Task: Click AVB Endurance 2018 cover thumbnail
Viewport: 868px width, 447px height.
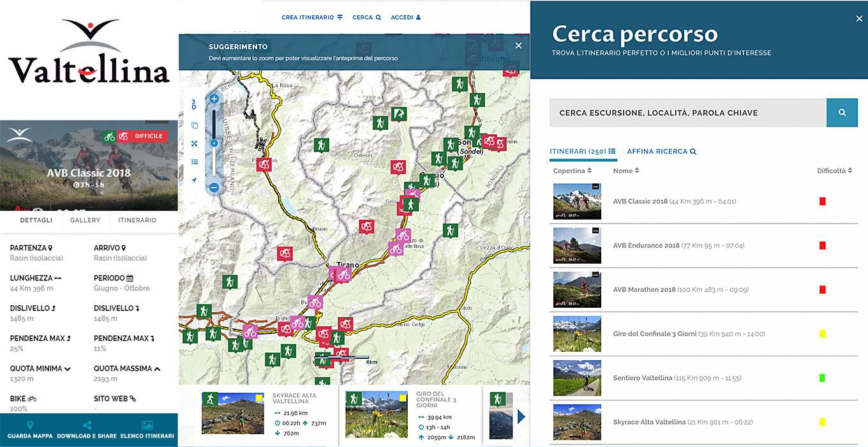Action: tap(577, 245)
